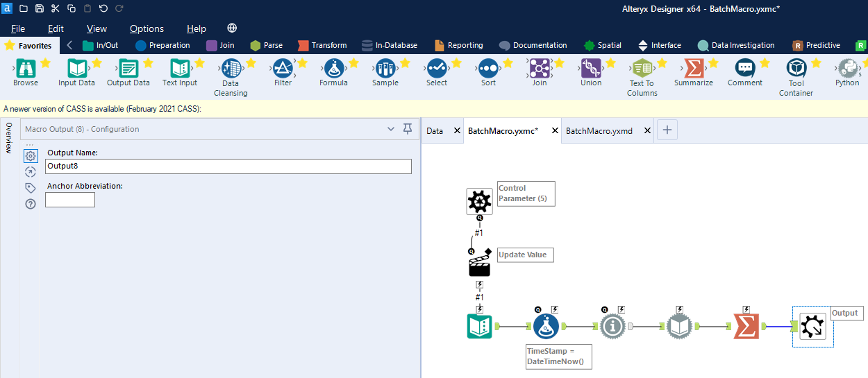Open the Configuration gear tab
Image resolution: width=868 pixels, height=378 pixels.
pyautogui.click(x=31, y=156)
